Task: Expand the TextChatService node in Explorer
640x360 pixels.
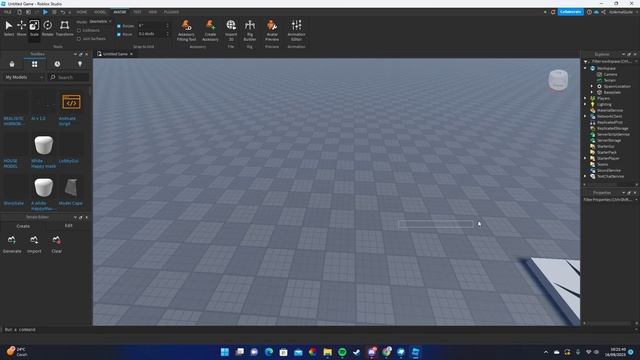Action: [585, 176]
